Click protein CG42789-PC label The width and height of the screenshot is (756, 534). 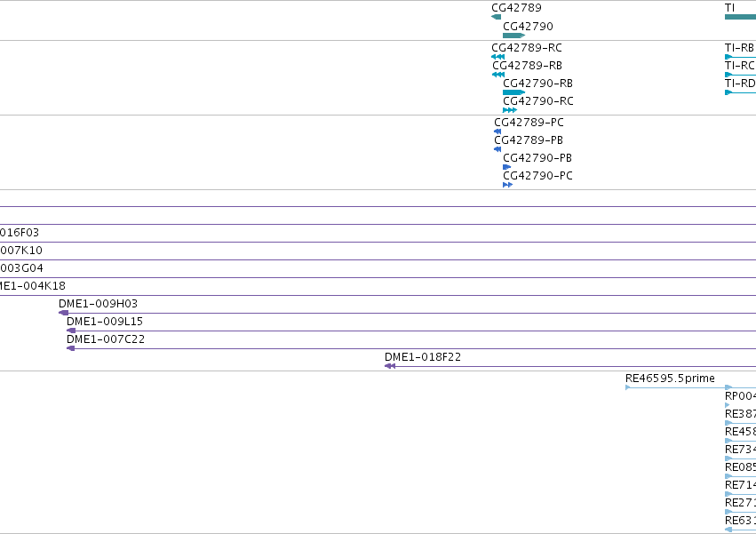[x=529, y=123]
